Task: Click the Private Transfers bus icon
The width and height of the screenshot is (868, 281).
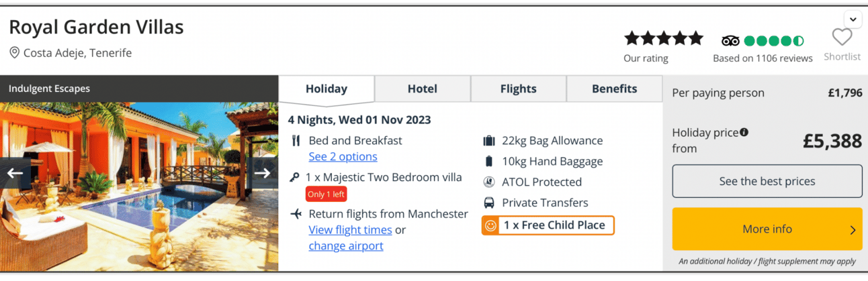Action: point(489,203)
